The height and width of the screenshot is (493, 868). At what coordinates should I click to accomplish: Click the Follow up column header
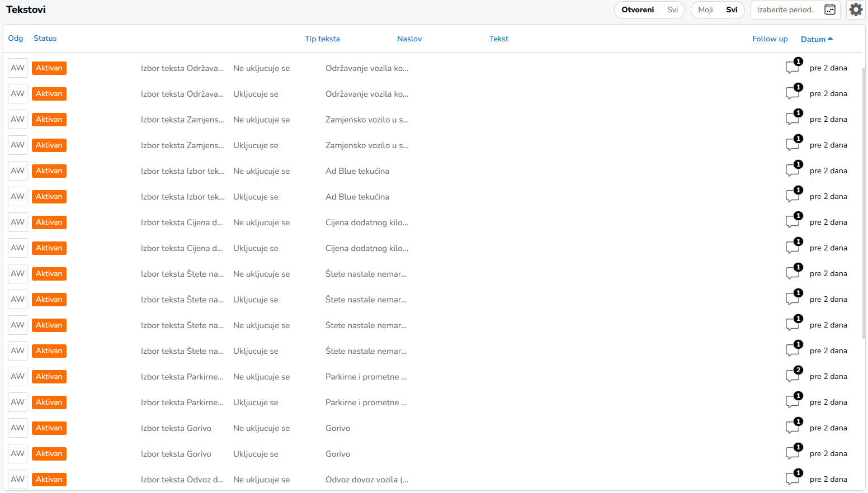point(770,39)
